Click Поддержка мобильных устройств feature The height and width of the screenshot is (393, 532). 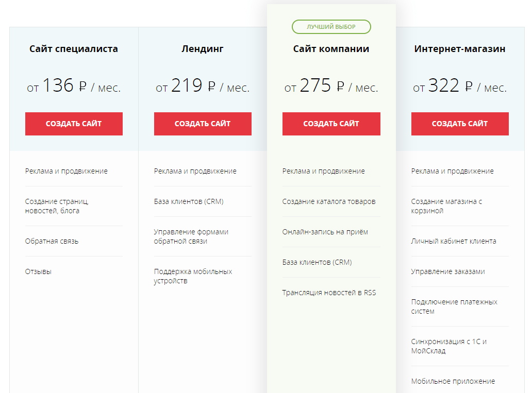[193, 276]
